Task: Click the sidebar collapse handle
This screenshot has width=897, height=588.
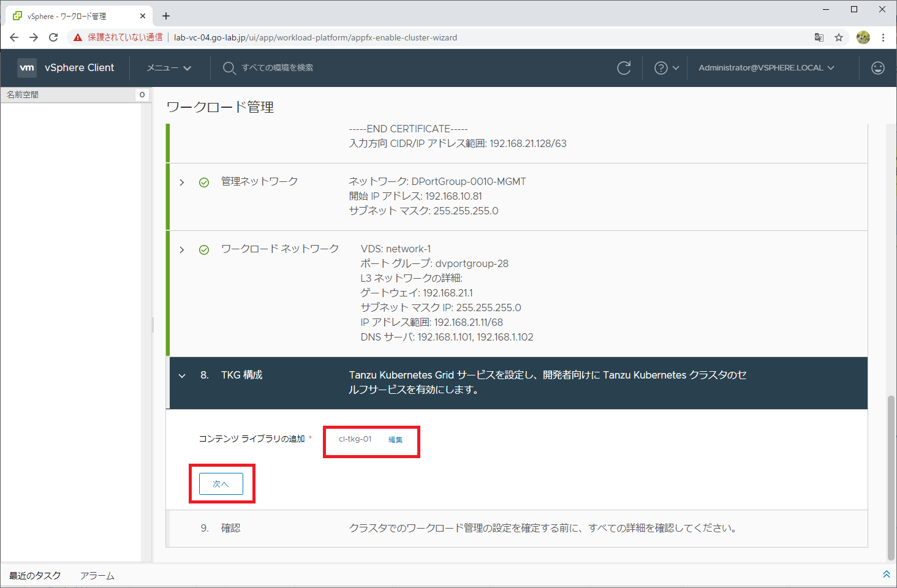Action: 153,325
